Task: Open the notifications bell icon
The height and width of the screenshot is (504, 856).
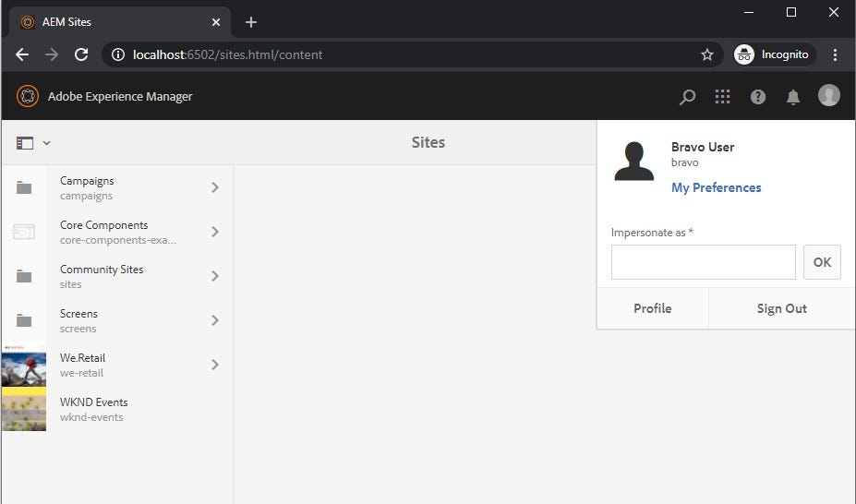Action: click(792, 97)
